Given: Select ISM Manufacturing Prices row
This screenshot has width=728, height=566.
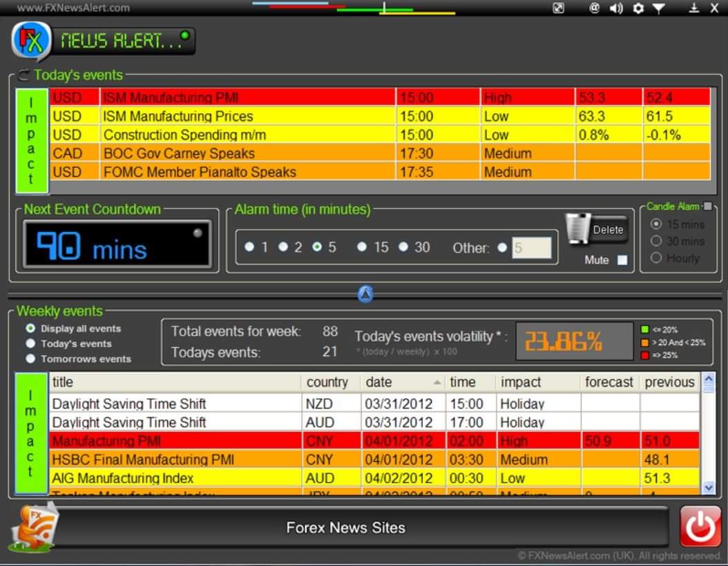Looking at the screenshot, I should [x=380, y=116].
